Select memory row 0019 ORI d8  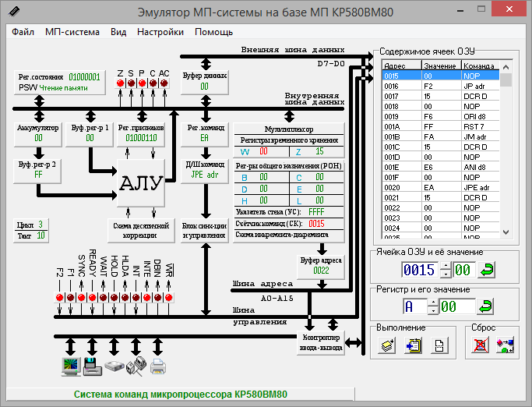coord(441,116)
